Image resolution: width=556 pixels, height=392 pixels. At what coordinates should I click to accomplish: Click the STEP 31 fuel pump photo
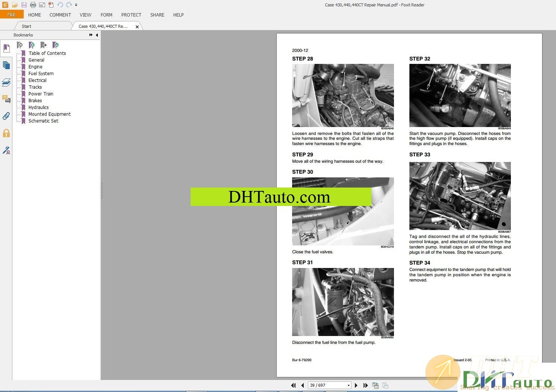point(343,302)
